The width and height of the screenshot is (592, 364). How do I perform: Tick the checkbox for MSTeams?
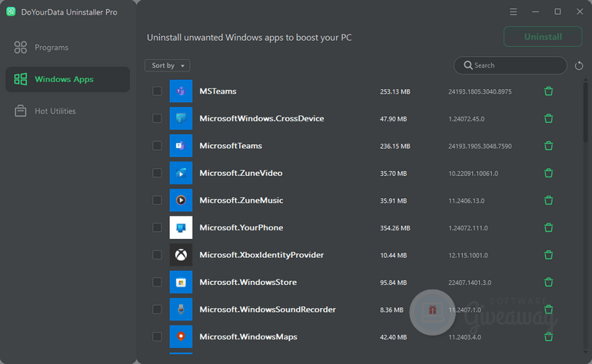point(157,91)
